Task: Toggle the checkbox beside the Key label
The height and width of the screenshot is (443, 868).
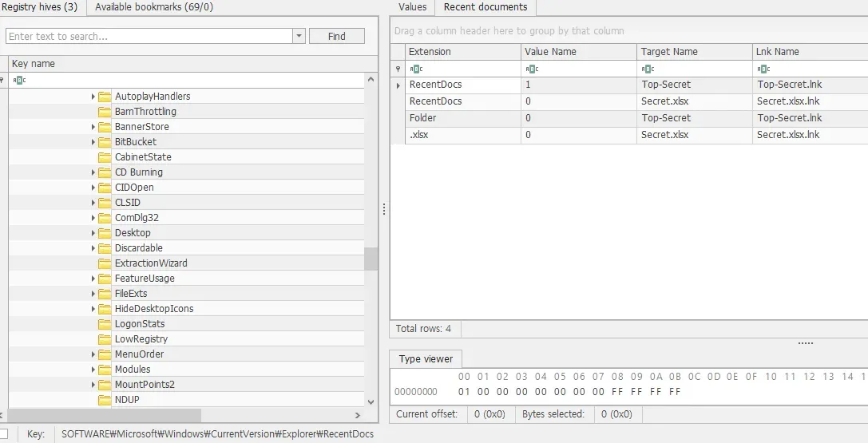Action: pyautogui.click(x=4, y=434)
